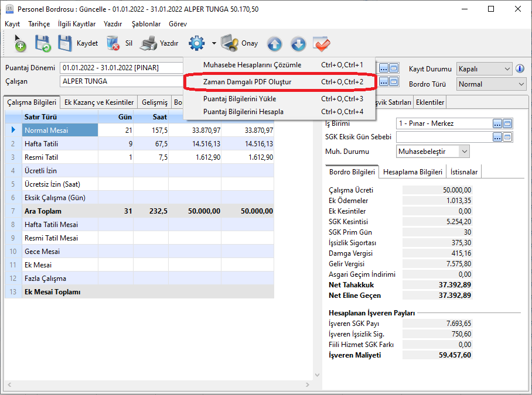Image resolution: width=532 pixels, height=395 pixels.
Task: Click the blue gear operations icon
Action: 196,43
